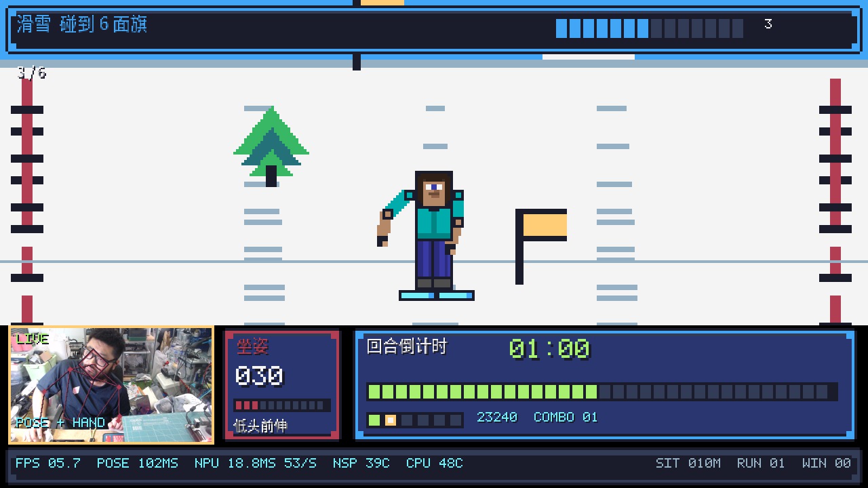
Task: Click the "CPU 48C" temperature readout
Action: pos(435,463)
